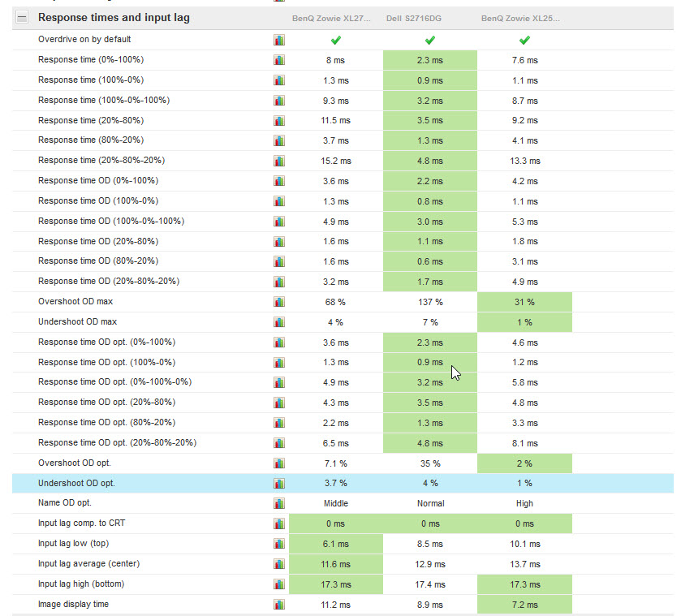
Task: Open chart icon for Name OD opt.
Action: pyautogui.click(x=279, y=504)
